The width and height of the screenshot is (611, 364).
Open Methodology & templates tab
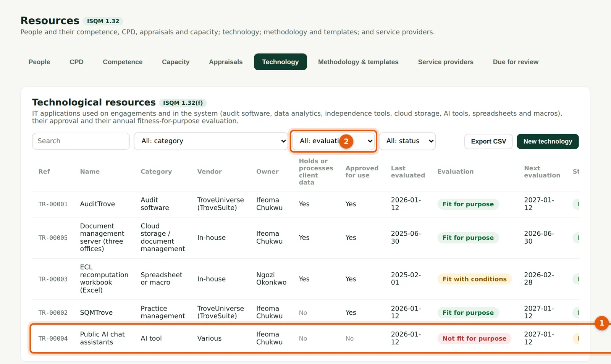[x=358, y=62]
